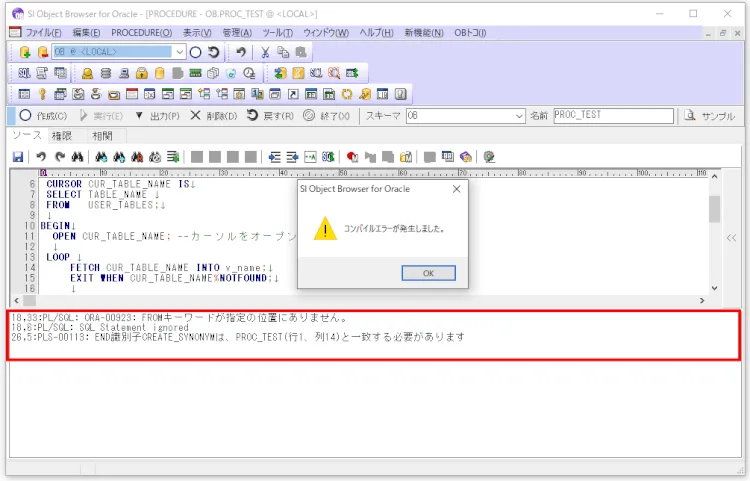The height and width of the screenshot is (481, 750).
Task: Click the disconnect database icon with red minus
Action: pos(43,52)
